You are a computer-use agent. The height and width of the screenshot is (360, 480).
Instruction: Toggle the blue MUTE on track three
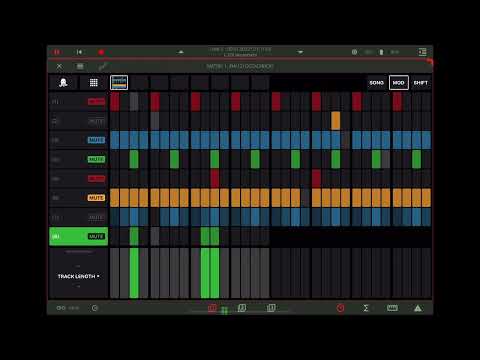[96, 140]
